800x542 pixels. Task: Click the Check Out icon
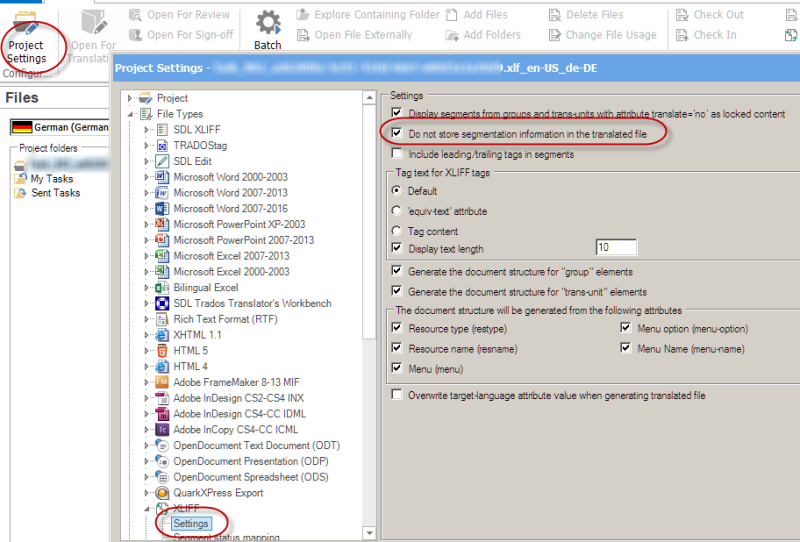coord(682,15)
